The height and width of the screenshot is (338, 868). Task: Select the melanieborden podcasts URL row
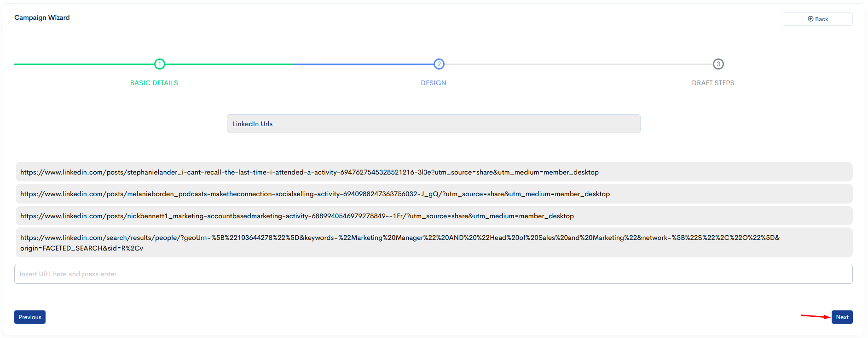434,194
